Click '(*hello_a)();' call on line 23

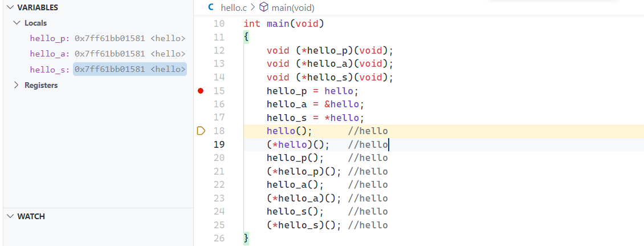click(304, 199)
